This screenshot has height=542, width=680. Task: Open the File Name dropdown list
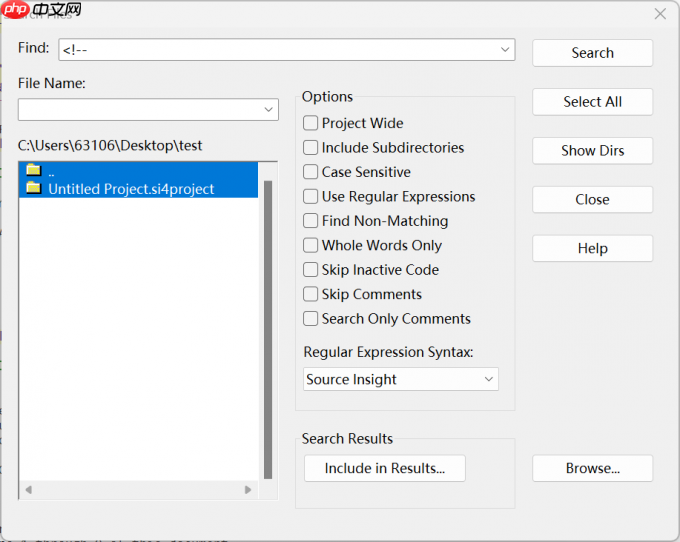click(268, 109)
